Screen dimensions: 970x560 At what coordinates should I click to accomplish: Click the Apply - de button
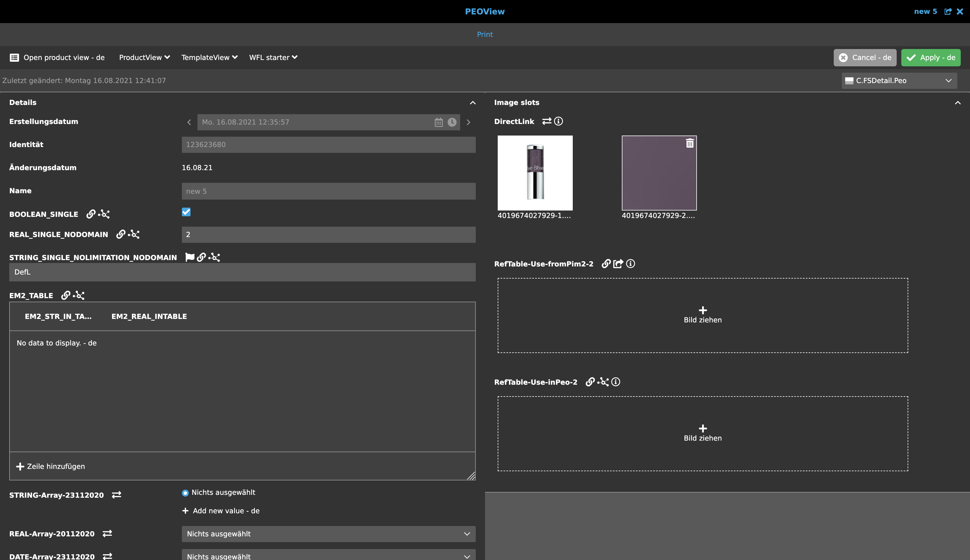pyautogui.click(x=930, y=58)
